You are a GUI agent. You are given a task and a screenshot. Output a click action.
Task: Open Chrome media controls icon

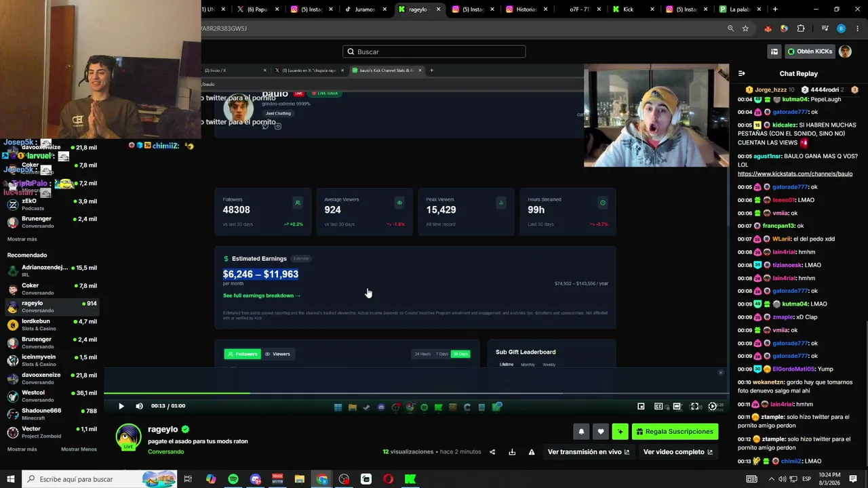[x=825, y=28]
